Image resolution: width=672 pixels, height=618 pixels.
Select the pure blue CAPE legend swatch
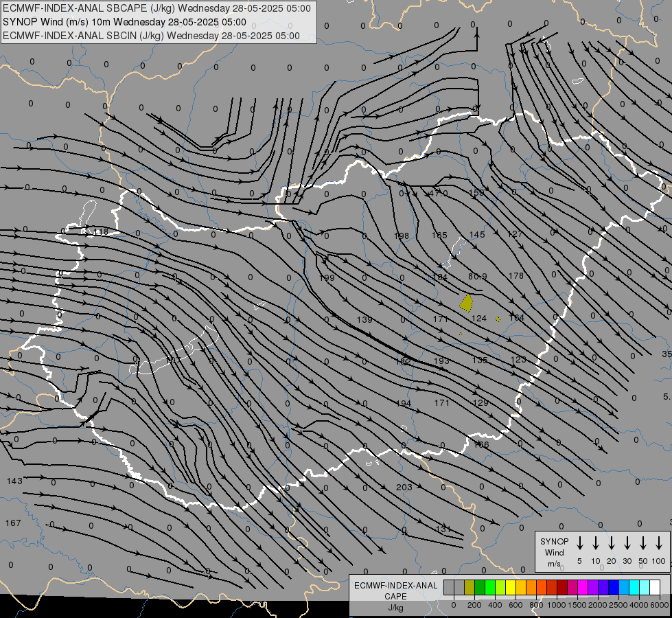613,587
